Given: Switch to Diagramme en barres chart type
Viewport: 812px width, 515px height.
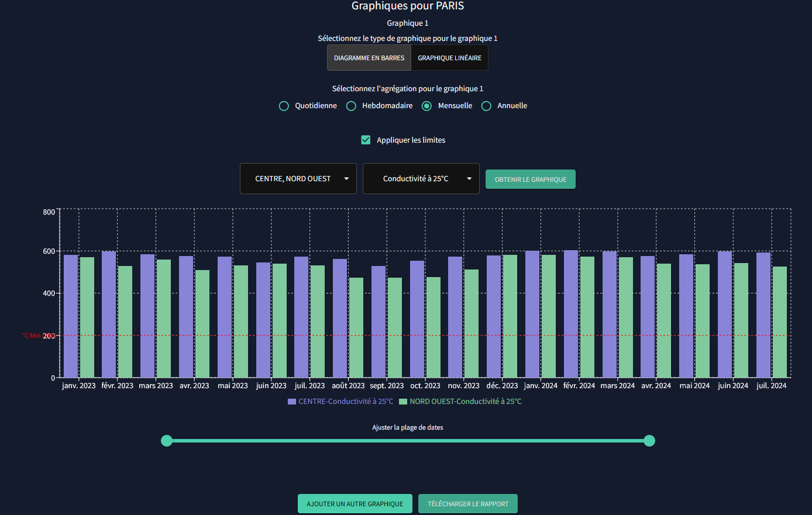Looking at the screenshot, I should coord(369,58).
